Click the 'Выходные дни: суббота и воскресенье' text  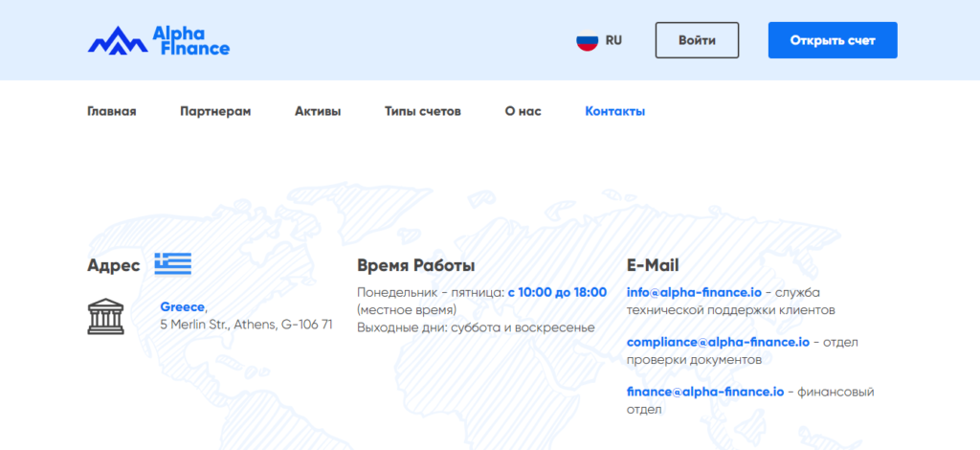(477, 326)
